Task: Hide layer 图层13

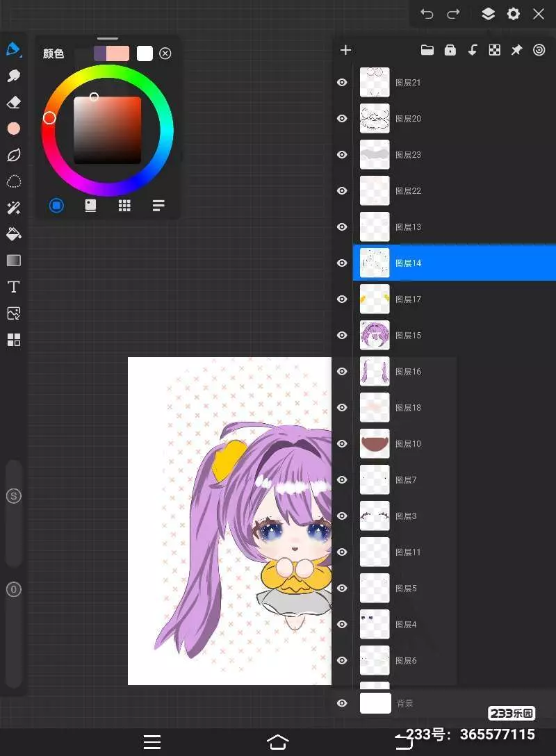Action: 342,227
